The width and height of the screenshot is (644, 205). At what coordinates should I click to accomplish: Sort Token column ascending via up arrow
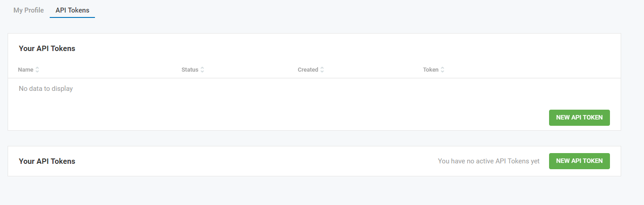[442, 68]
